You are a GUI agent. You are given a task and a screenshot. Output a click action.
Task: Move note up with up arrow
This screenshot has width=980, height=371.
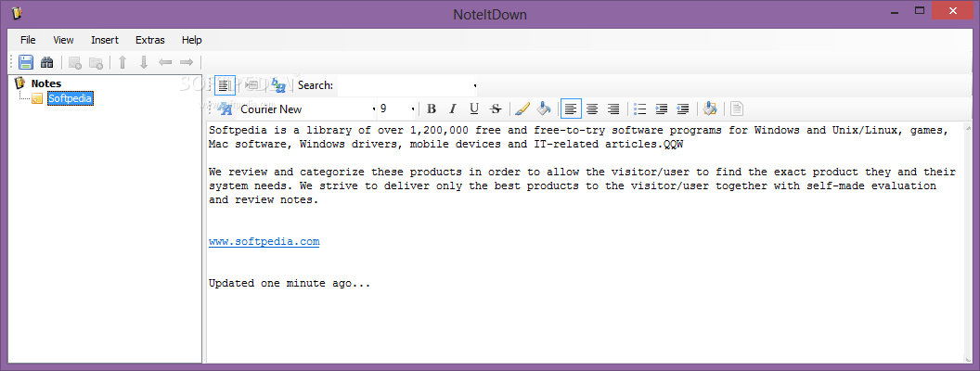(122, 62)
